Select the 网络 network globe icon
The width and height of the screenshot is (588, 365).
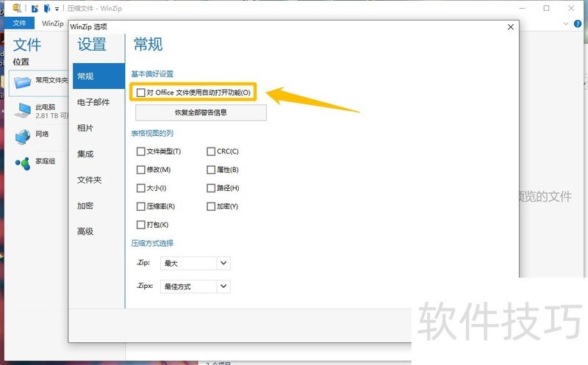(x=23, y=137)
